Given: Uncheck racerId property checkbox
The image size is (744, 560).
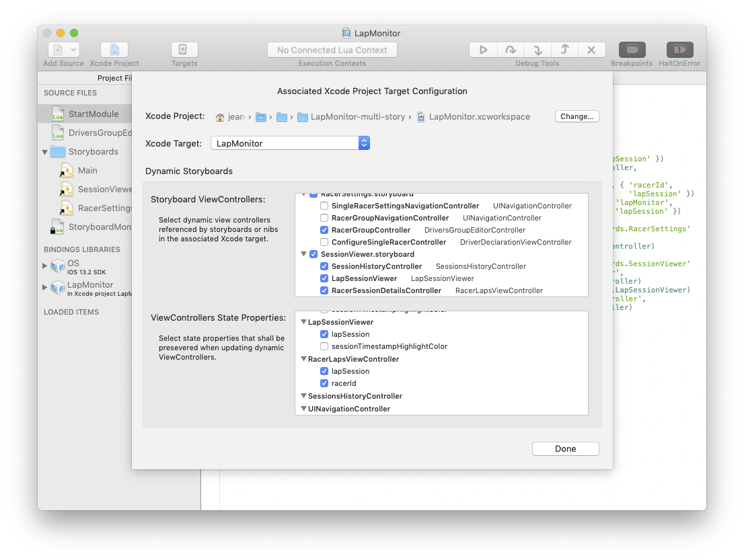Looking at the screenshot, I should tap(324, 383).
